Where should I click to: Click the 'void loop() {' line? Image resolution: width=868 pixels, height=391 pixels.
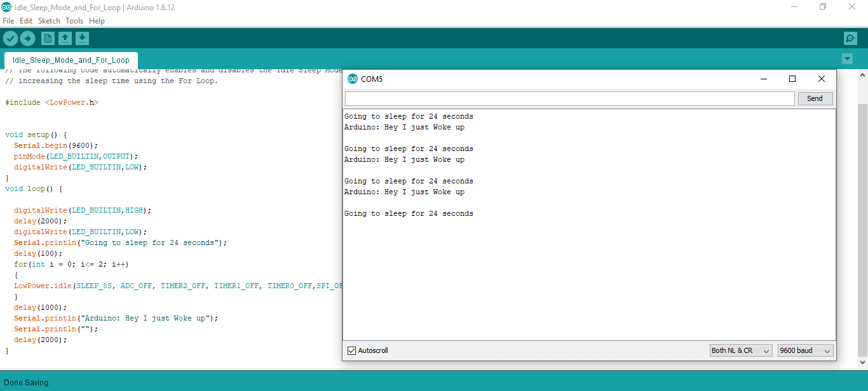click(x=34, y=189)
